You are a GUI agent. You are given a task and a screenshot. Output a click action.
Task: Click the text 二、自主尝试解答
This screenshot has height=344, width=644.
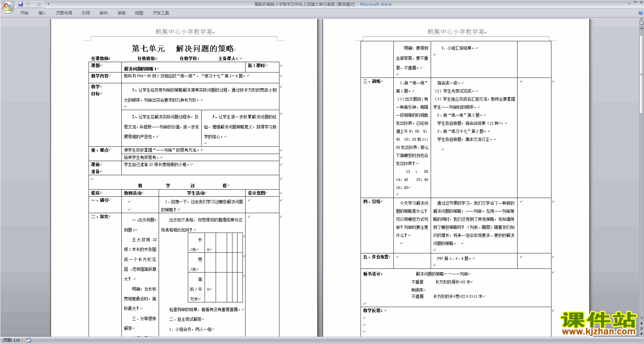[x=185, y=320]
